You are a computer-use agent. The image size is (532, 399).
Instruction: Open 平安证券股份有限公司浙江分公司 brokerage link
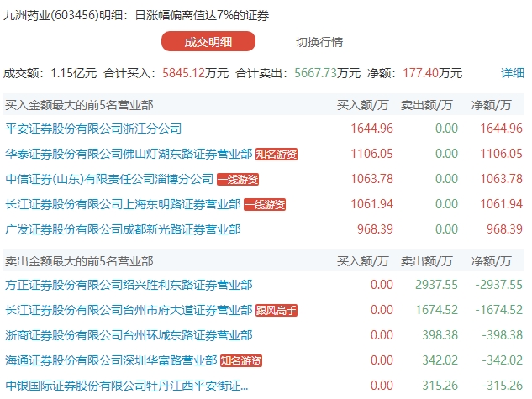click(x=93, y=129)
